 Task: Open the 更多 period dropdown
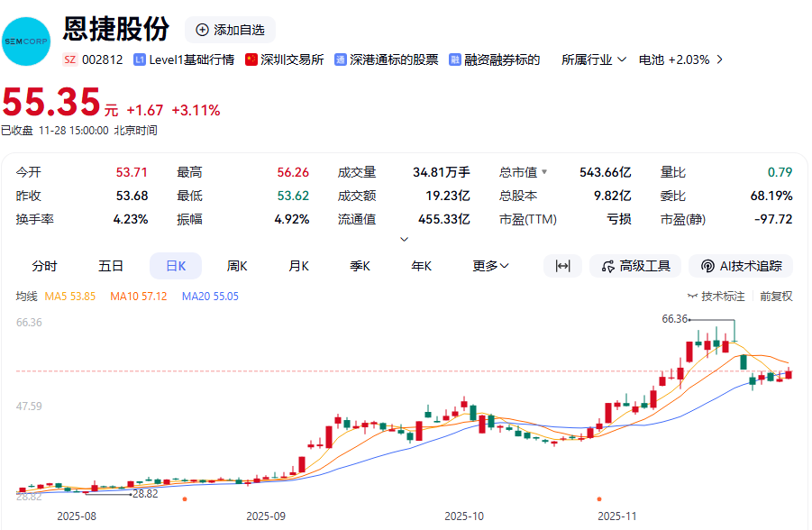coord(490,266)
